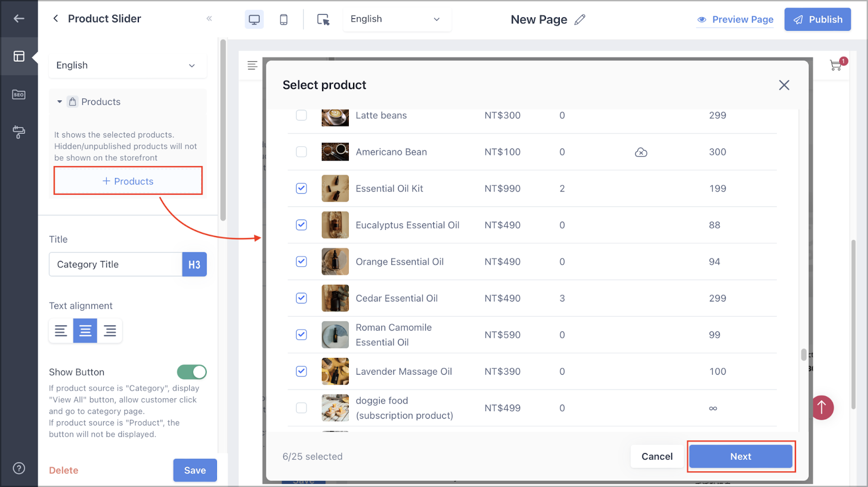Click the Save button in side panel
The width and height of the screenshot is (868, 487).
click(195, 470)
